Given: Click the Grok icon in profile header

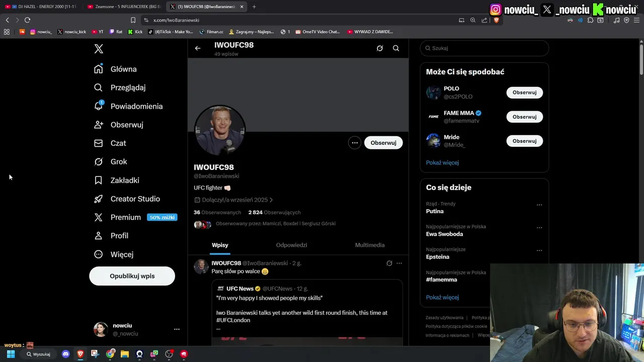Looking at the screenshot, I should point(380,48).
